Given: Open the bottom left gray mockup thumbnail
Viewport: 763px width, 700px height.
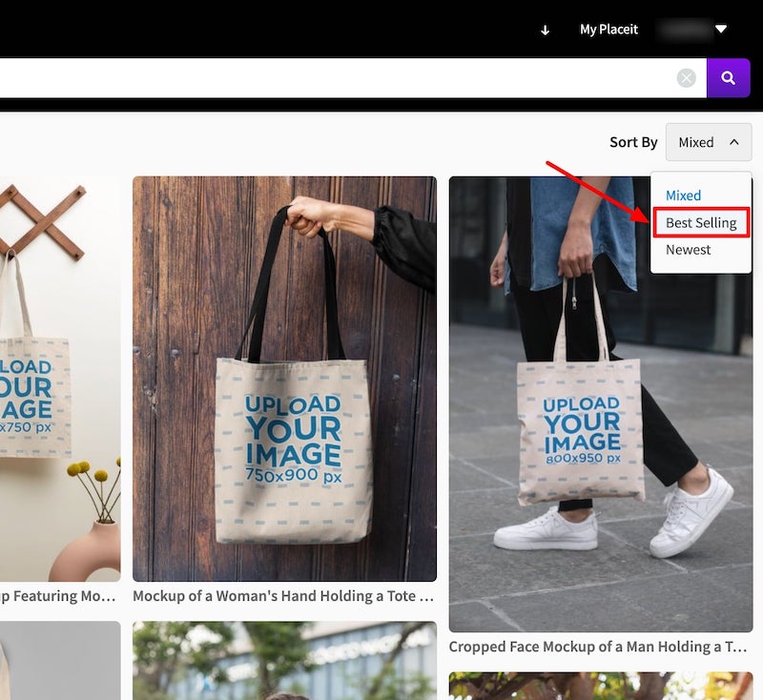Looking at the screenshot, I should point(59,660).
